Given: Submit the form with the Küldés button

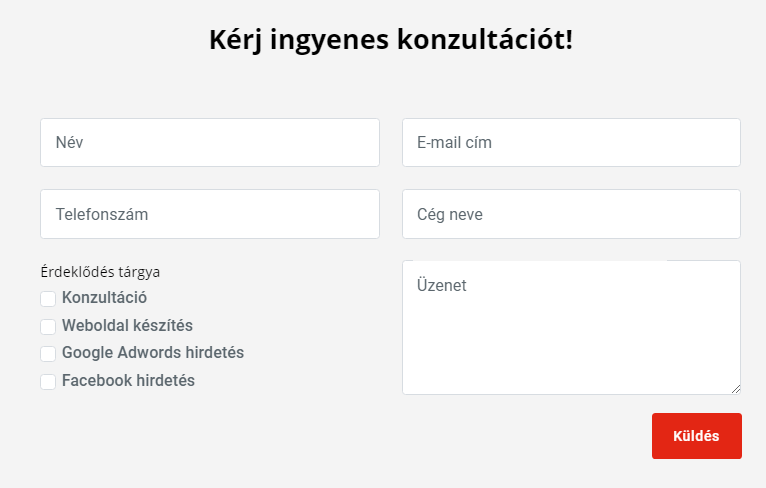Looking at the screenshot, I should 696,436.
